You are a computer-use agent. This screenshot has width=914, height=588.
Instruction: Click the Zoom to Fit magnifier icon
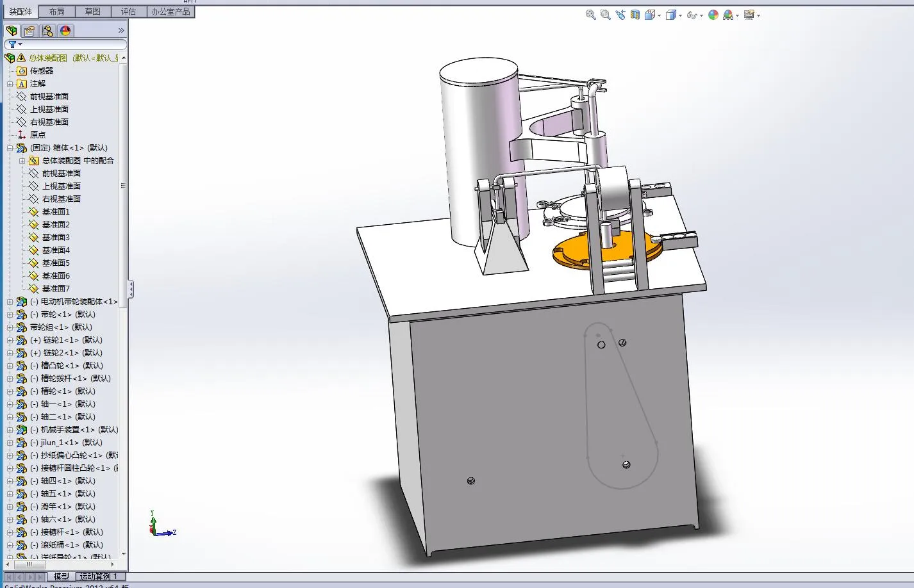pos(590,15)
